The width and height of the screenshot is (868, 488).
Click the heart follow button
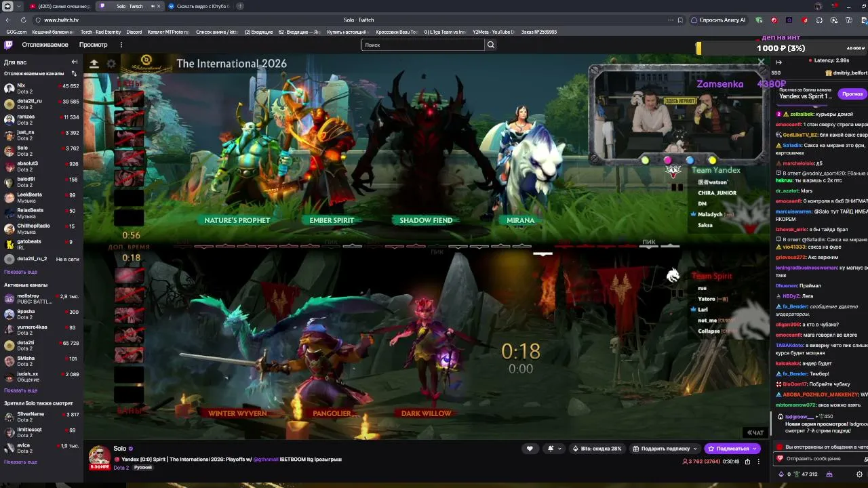click(x=530, y=448)
